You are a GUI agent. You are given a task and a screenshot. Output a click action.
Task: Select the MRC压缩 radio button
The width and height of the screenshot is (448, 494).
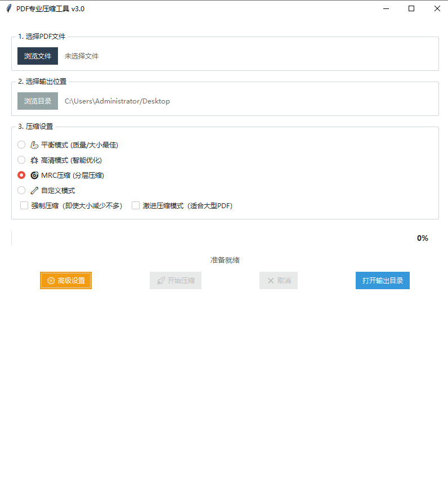[x=21, y=175]
